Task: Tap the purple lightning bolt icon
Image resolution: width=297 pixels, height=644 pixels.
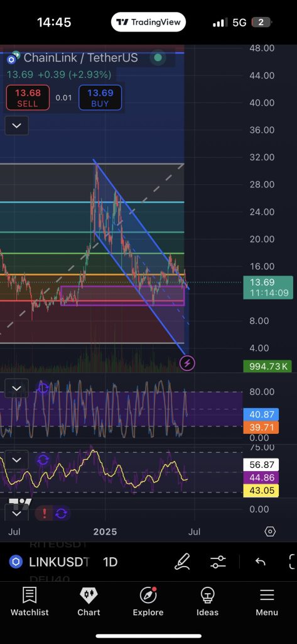Action: coord(188,363)
